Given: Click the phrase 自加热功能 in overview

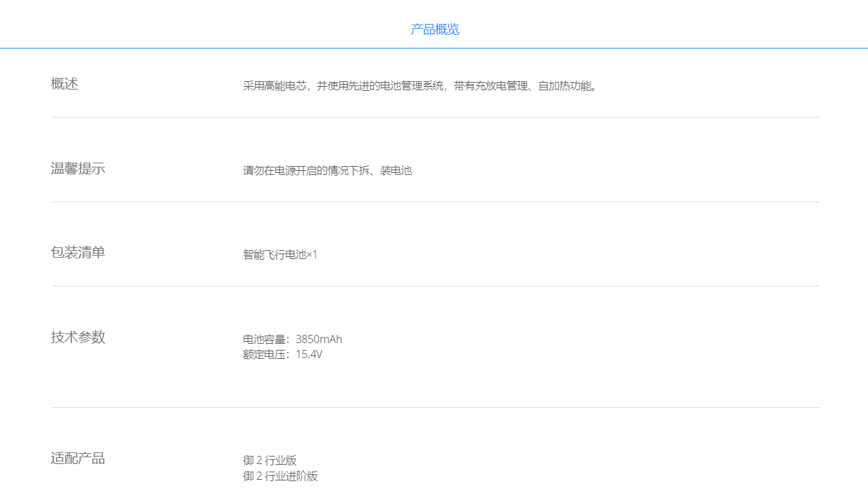Looking at the screenshot, I should coord(565,86).
